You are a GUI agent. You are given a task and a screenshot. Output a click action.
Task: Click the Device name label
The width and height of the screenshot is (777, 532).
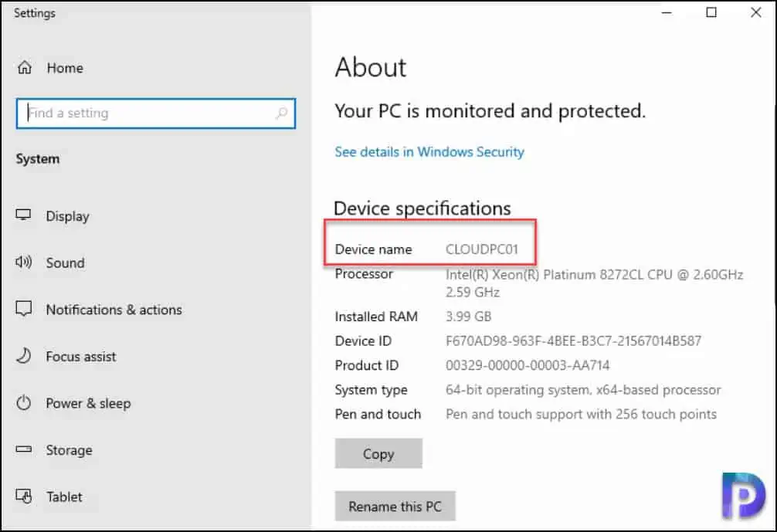click(x=373, y=249)
